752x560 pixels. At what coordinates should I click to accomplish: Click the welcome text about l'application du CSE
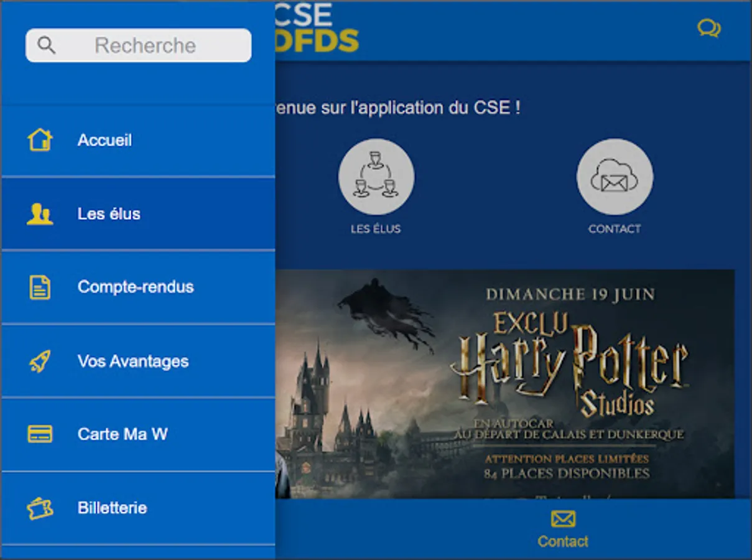point(398,108)
